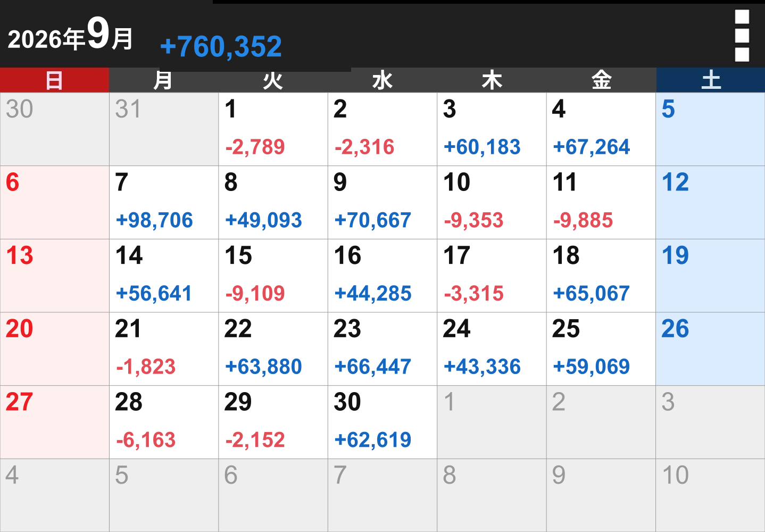Image resolution: width=765 pixels, height=532 pixels.
Task: Open Saturday September 26
Action: pos(711,349)
